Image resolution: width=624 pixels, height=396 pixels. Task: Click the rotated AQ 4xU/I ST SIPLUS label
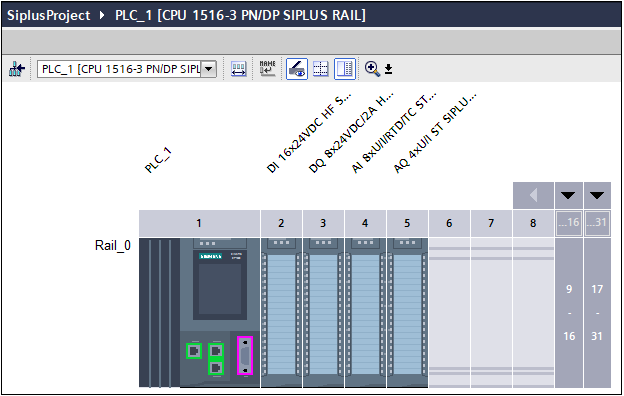[x=435, y=133]
